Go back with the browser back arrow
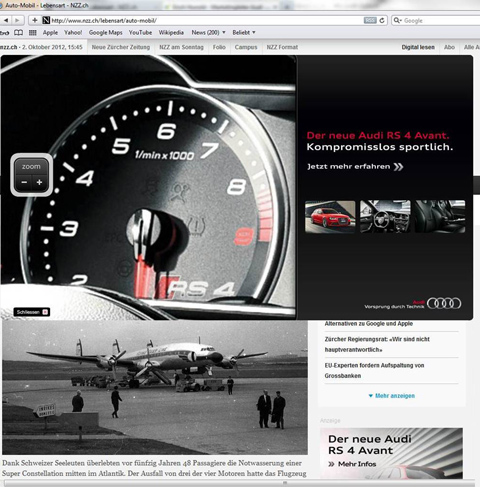The image size is (480, 487). pyautogui.click(x=6, y=20)
